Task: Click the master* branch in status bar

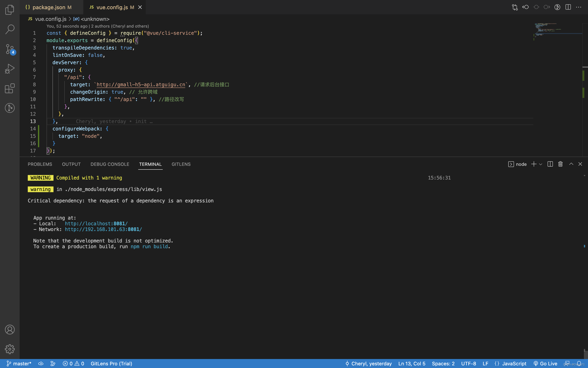Action: click(19, 364)
